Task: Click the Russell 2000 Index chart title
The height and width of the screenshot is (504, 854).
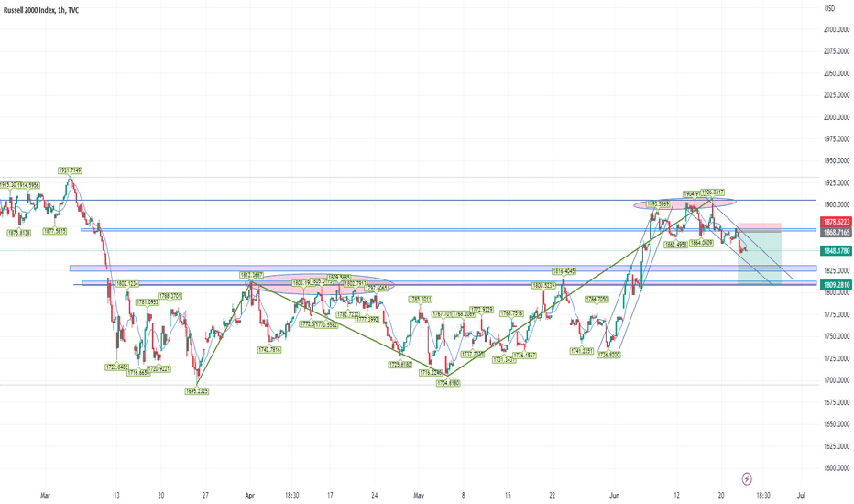Action: [x=41, y=10]
